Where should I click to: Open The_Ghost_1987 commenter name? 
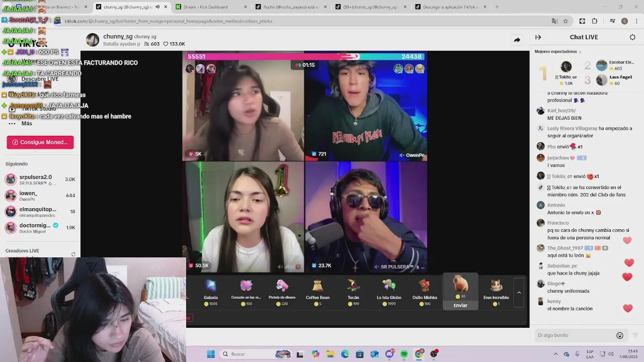pos(565,248)
